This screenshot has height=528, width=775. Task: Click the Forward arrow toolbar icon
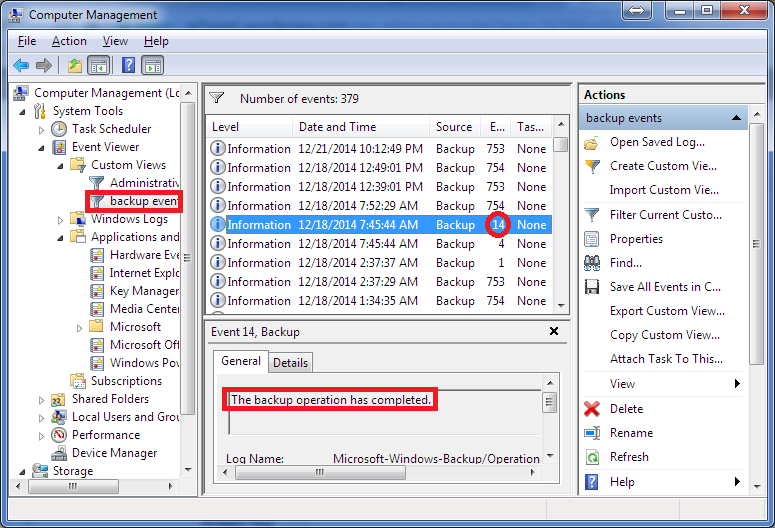tap(44, 65)
